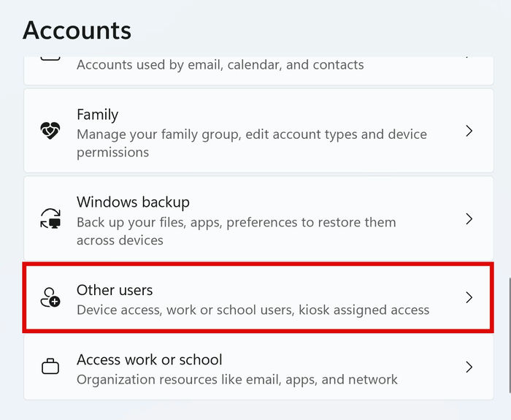Open the Family settings title
The image size is (511, 420).
(x=97, y=115)
